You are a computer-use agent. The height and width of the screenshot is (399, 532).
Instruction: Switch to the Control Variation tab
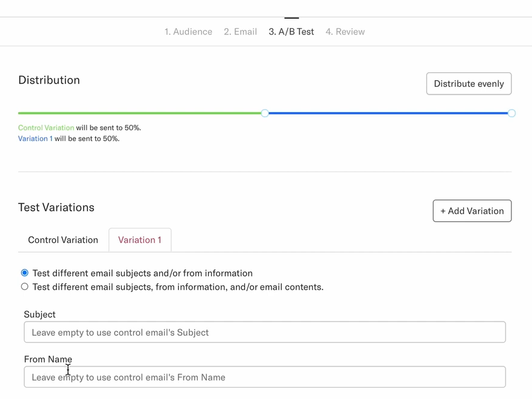[63, 240]
